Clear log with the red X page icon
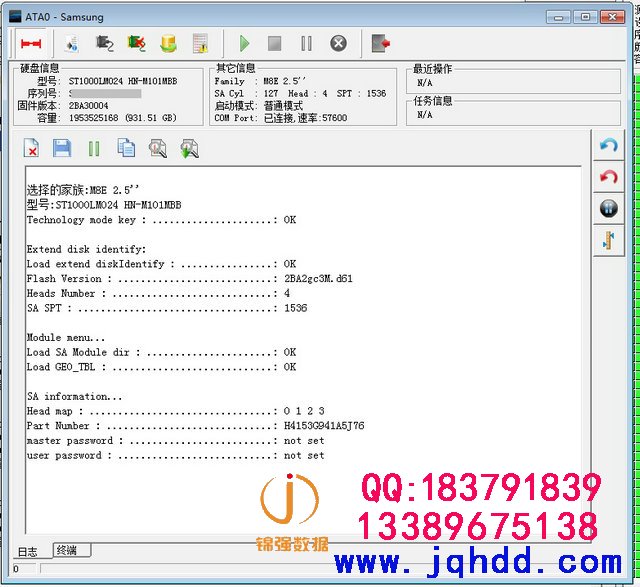640x587 pixels. point(31,148)
